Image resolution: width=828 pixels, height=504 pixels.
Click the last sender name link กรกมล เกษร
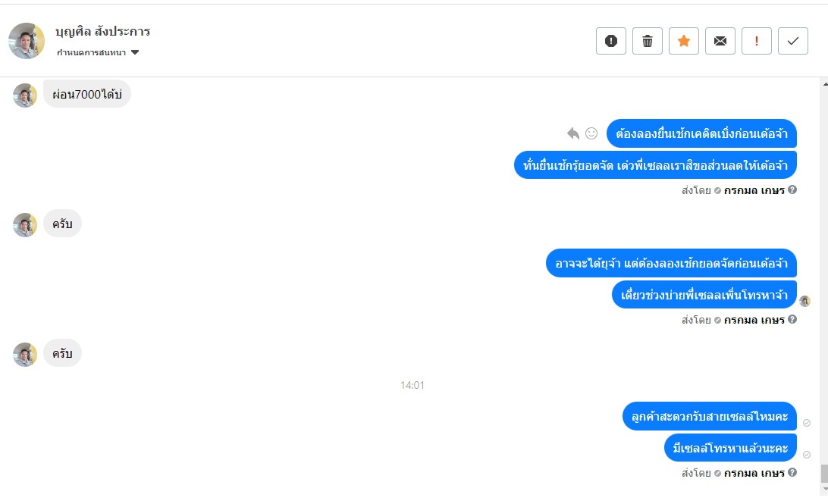pyautogui.click(x=754, y=473)
